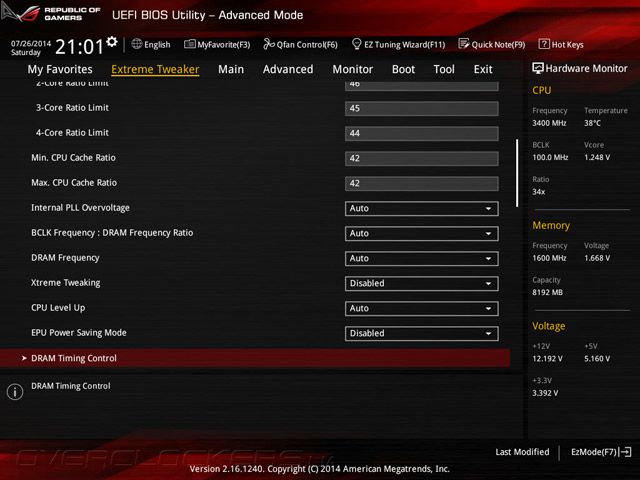
Task: Click the info icon beside help text
Action: click(x=15, y=392)
